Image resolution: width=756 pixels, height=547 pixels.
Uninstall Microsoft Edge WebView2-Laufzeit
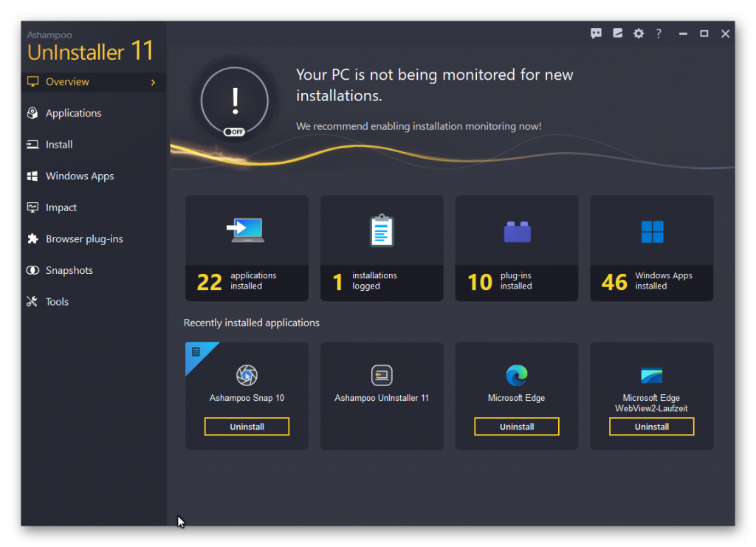(652, 427)
